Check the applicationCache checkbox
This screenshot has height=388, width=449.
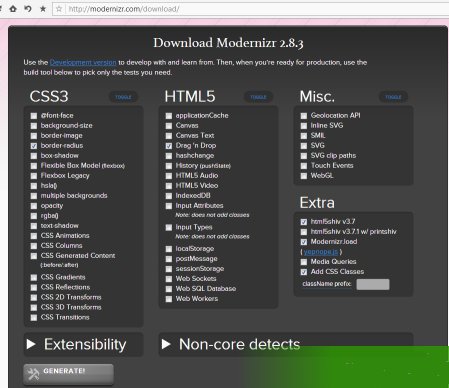click(169, 116)
